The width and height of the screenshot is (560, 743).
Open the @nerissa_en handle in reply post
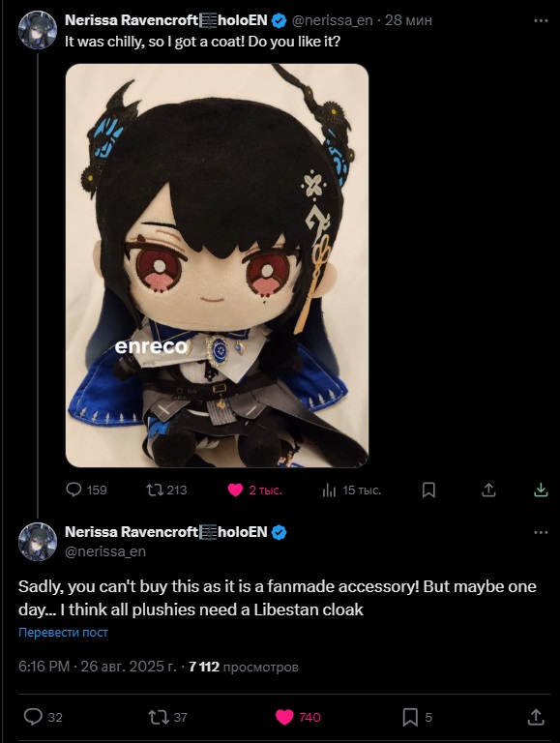(105, 551)
